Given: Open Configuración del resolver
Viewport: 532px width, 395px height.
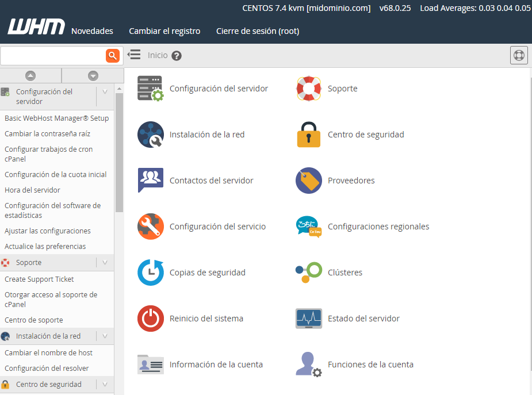Looking at the screenshot, I should pyautogui.click(x=47, y=369).
